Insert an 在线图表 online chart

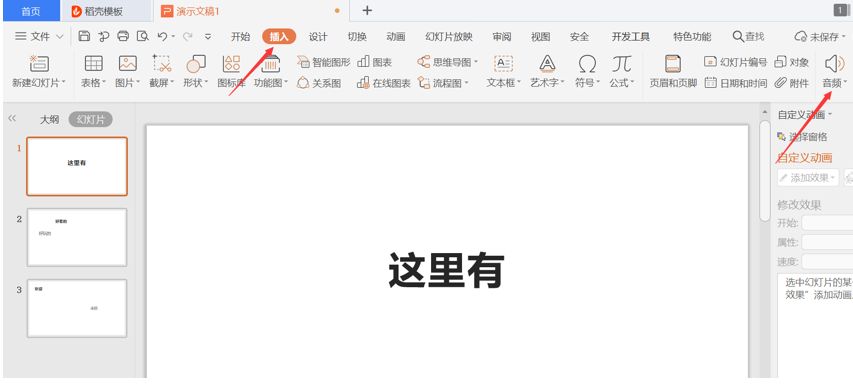click(x=384, y=83)
